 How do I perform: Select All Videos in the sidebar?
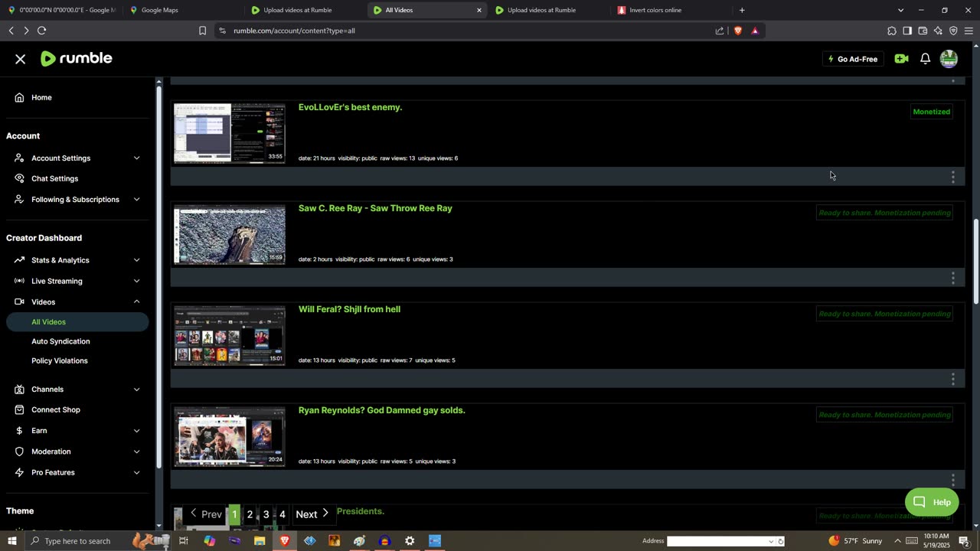77,322
